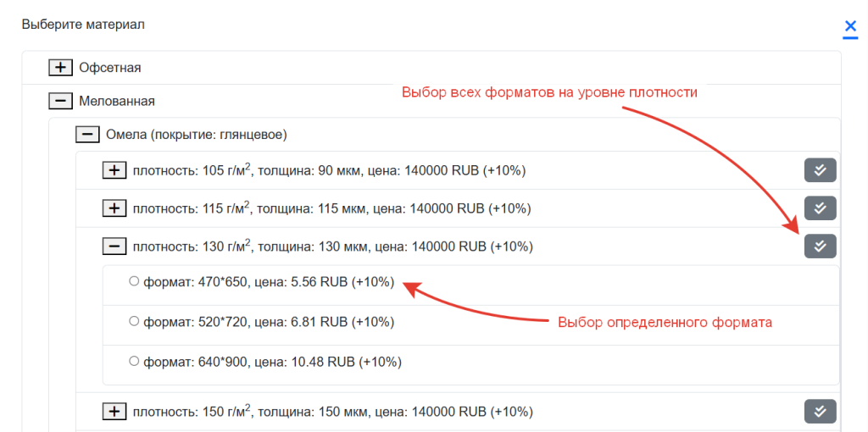
Task: Expand the 105 г/м² density row
Action: (114, 170)
